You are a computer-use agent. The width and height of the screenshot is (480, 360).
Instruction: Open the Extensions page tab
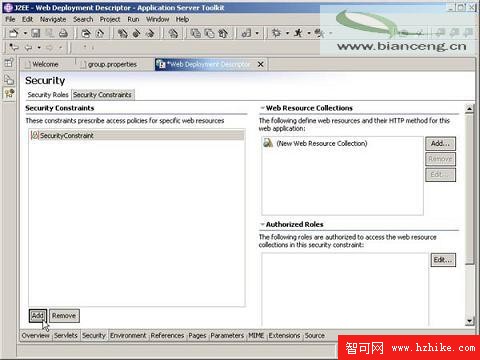(x=284, y=335)
